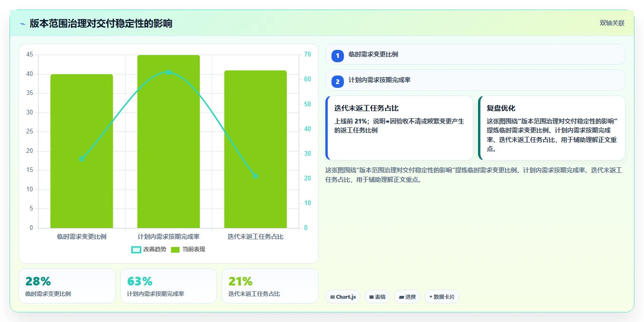The height and width of the screenshot is (322, 644).
Task: Click x-axis label 计划内需求按期完成率
Action: click(168, 237)
